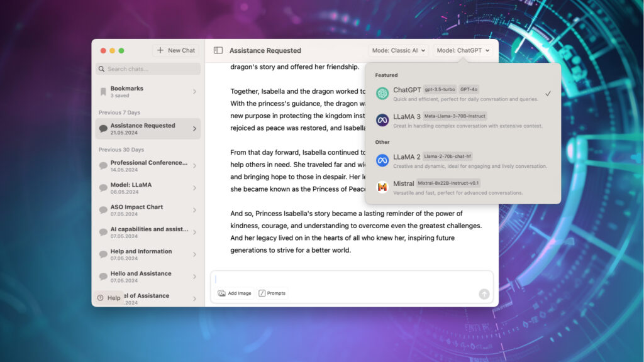644x362 pixels.
Task: Click the Hello and Assistance row chevron
Action: click(x=195, y=277)
